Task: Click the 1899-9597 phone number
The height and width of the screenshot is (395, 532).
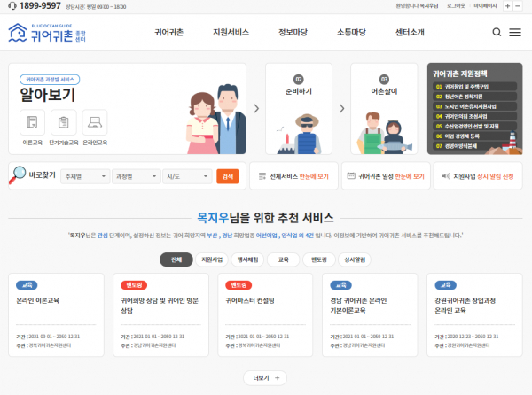Action: 40,6
